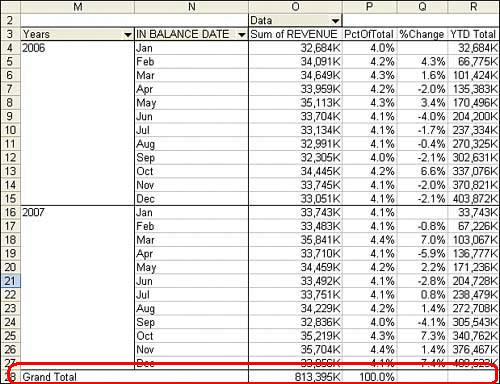500x384 pixels.
Task: Select column N header
Action: tap(191, 7)
